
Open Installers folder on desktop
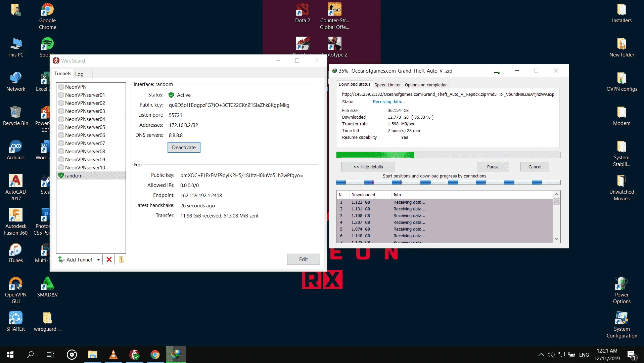pyautogui.click(x=622, y=13)
